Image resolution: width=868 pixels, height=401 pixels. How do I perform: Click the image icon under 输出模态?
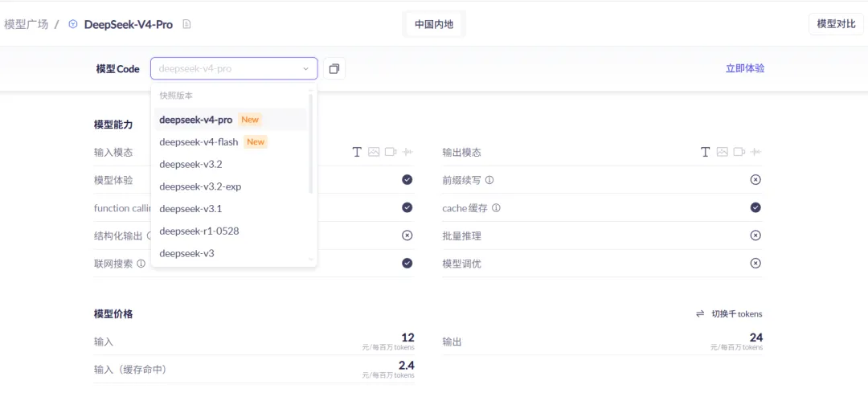click(722, 152)
